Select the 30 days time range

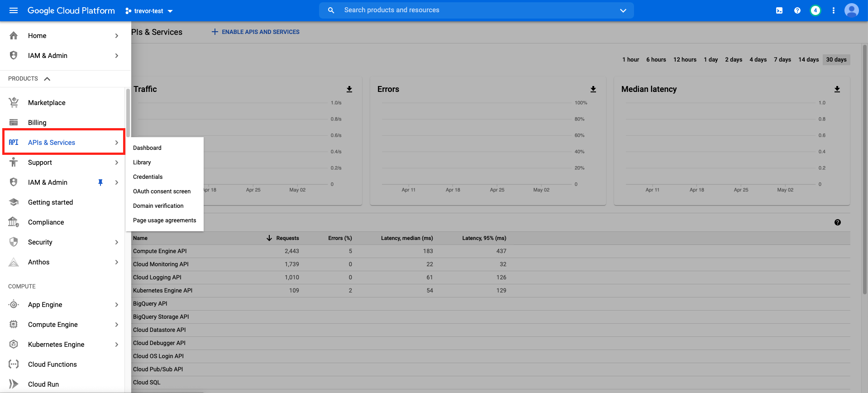pyautogui.click(x=836, y=60)
